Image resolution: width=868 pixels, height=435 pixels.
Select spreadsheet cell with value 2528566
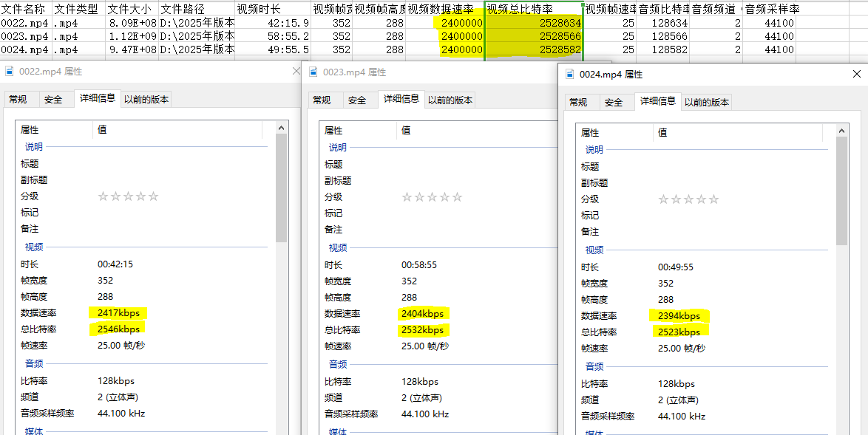tap(535, 36)
